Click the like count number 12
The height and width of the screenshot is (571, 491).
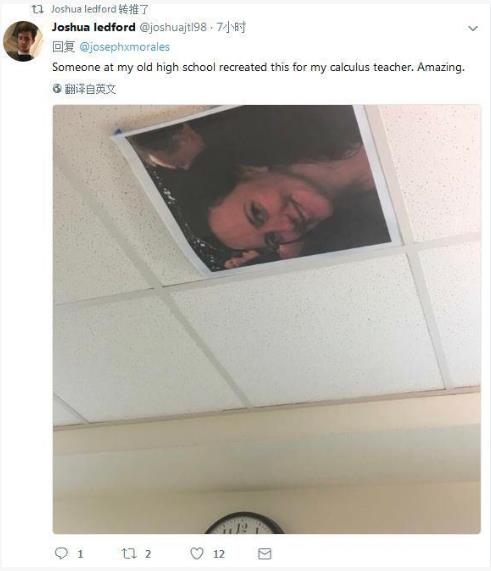click(x=219, y=554)
